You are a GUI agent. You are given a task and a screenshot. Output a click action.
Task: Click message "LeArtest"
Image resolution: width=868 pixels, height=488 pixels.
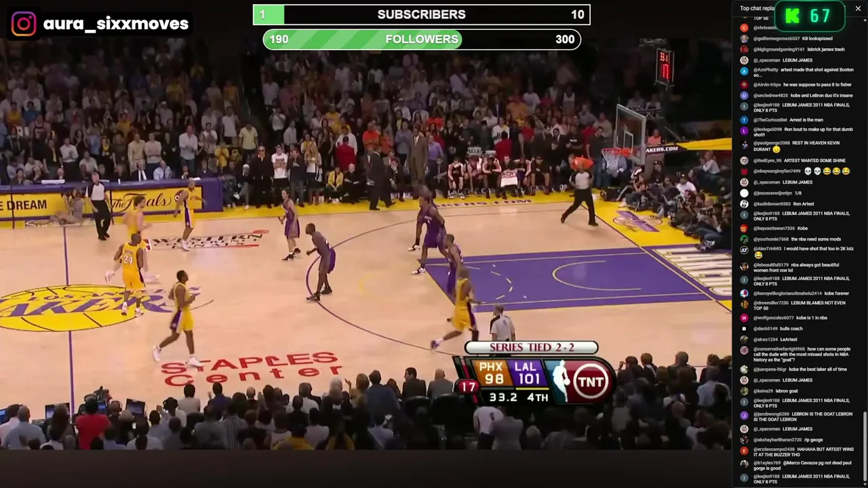789,340
